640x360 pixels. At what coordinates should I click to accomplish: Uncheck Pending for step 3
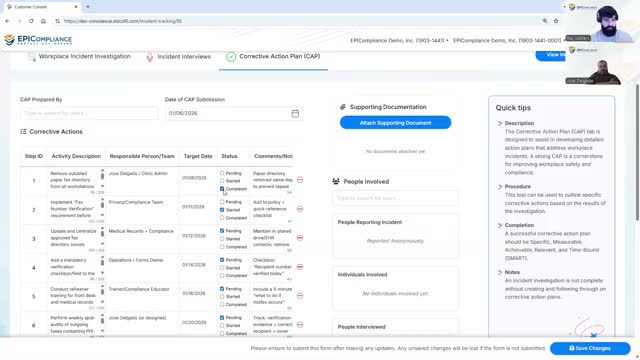[x=222, y=231]
